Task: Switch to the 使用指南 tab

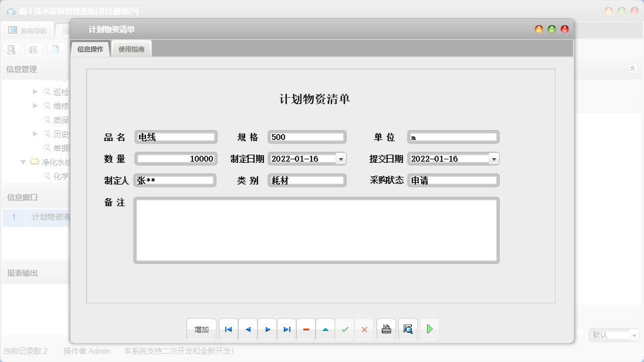Action: tap(131, 50)
